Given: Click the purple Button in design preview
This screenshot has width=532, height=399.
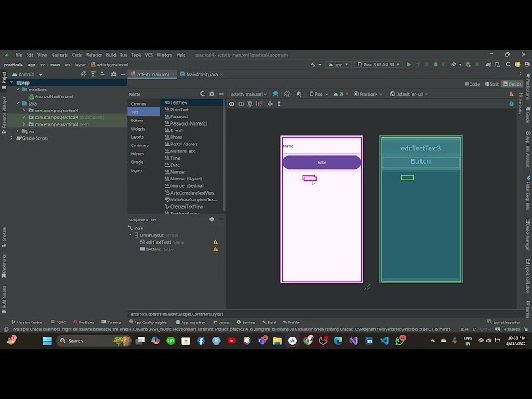Looking at the screenshot, I should (x=322, y=163).
